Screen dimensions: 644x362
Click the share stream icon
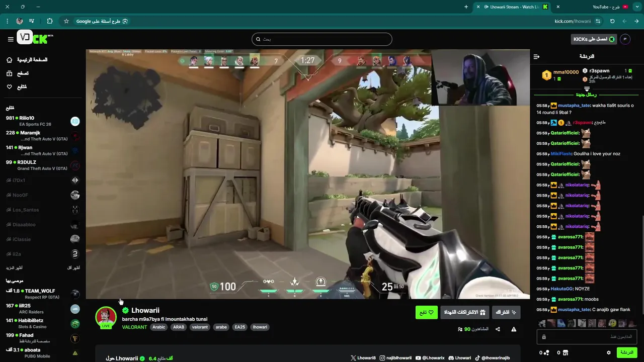[x=498, y=329]
